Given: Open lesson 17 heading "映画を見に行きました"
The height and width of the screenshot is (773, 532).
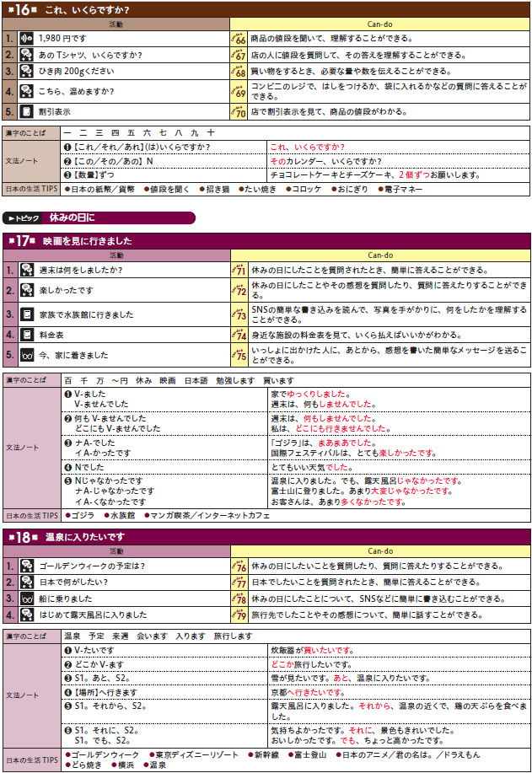Looking at the screenshot, I should (x=88, y=241).
